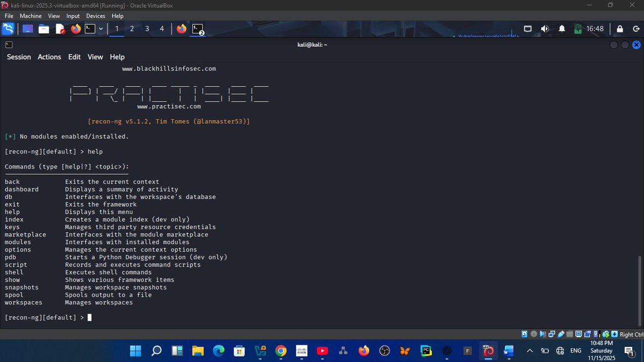Screen dimensions: 644x362
Task: Click the 'dashboard' command text
Action: 21,189
